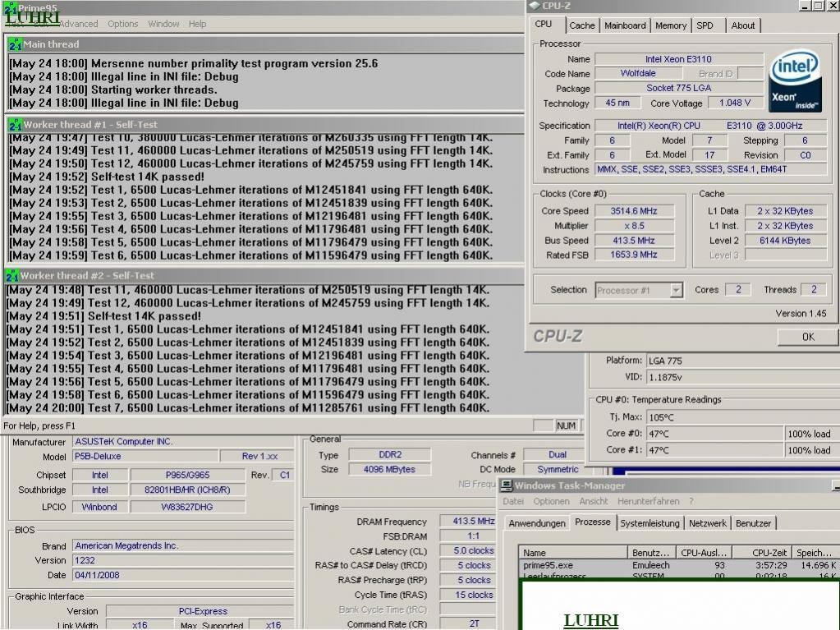Click the Core #0 47°C temperature reading

click(714, 434)
